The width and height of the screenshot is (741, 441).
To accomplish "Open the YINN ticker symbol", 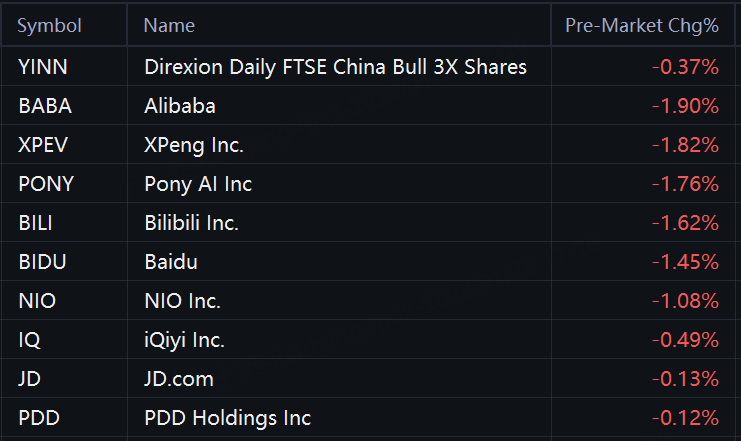I will click(x=43, y=67).
